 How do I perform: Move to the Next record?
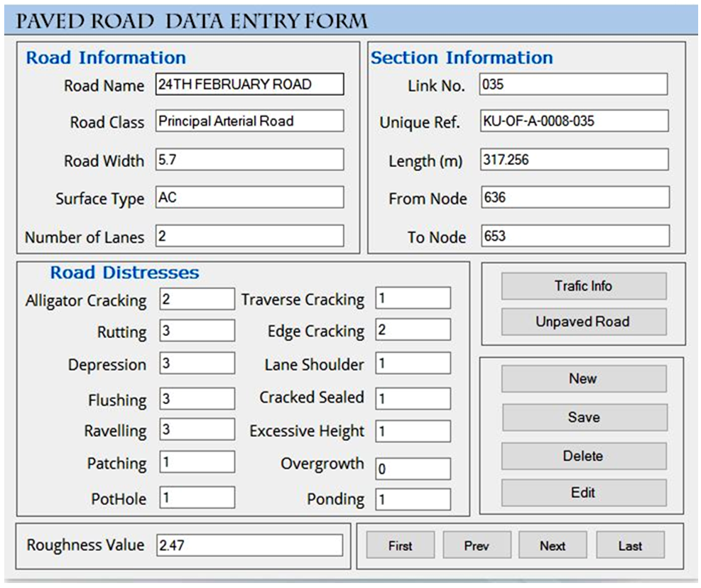click(553, 545)
